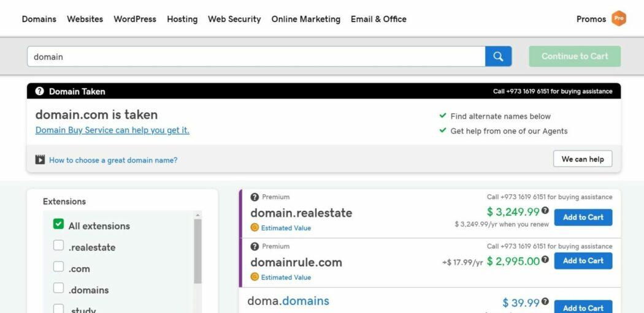Click the video icon next to domain name guide
This screenshot has height=313, width=644.
tap(40, 160)
